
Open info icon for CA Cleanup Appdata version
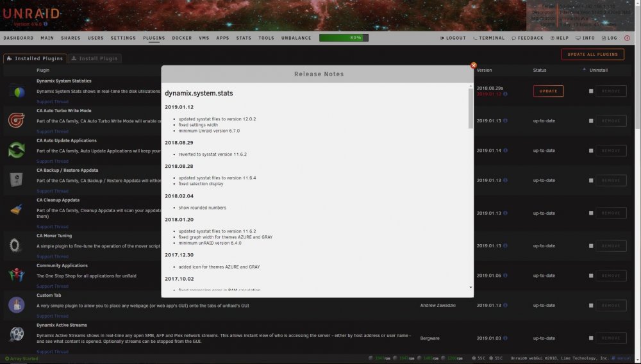tap(505, 213)
